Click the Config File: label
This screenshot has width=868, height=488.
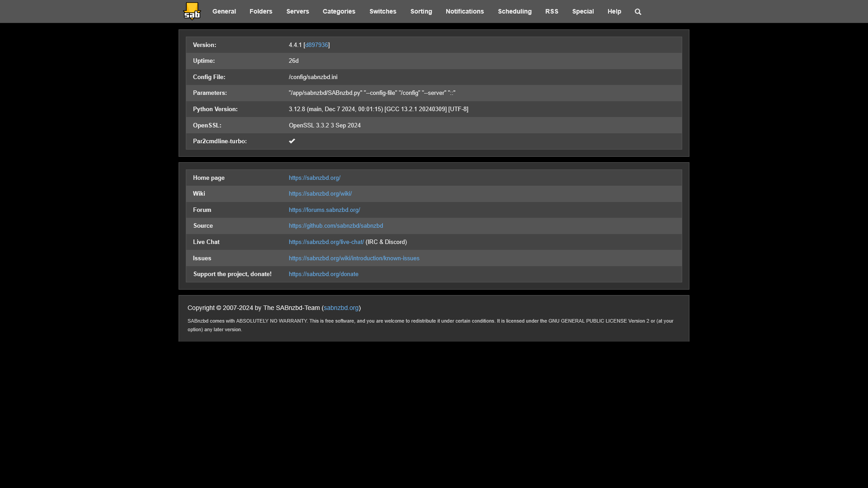pos(209,77)
